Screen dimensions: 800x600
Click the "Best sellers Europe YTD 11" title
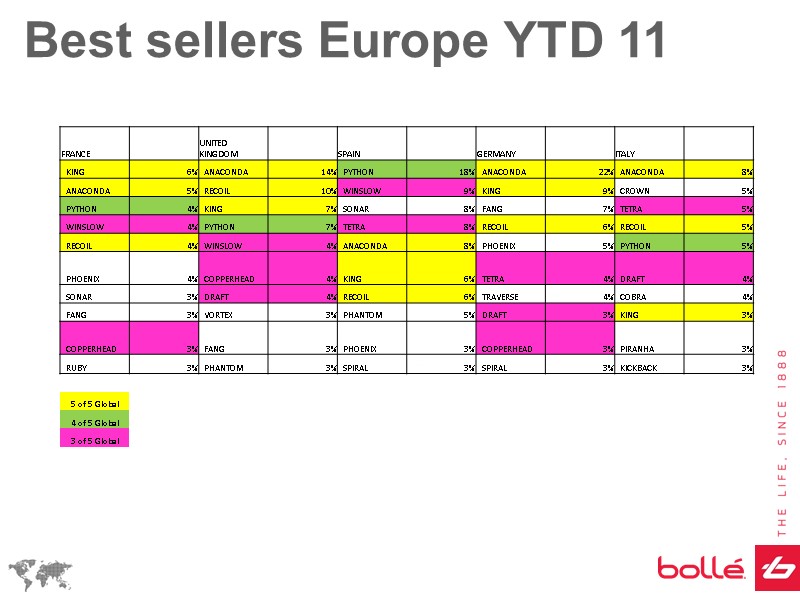click(346, 41)
